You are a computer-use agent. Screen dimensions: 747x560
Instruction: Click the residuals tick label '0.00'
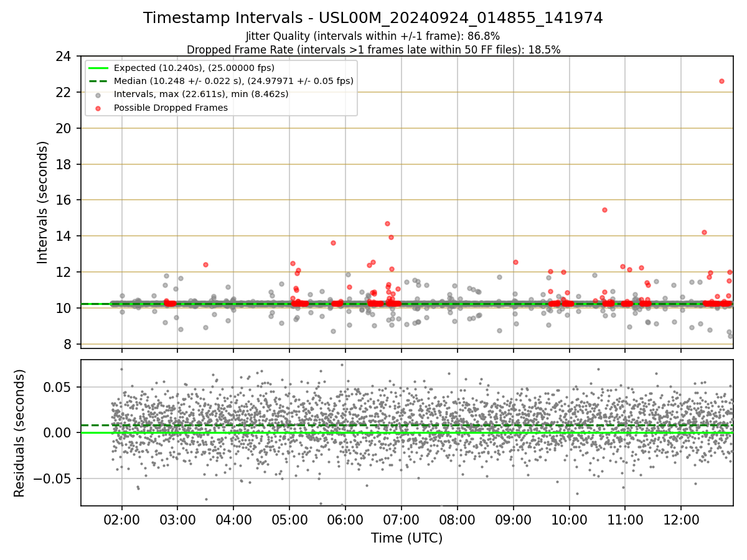[58, 432]
